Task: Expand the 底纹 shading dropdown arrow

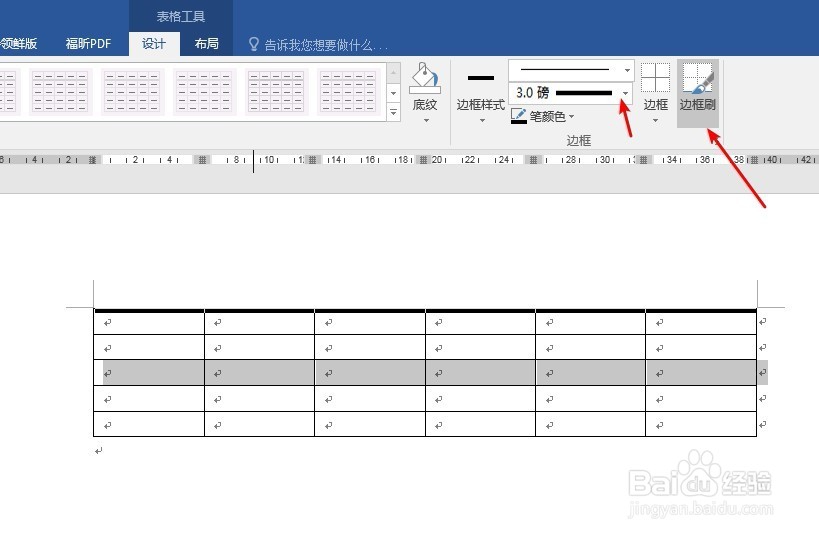Action: [426, 121]
